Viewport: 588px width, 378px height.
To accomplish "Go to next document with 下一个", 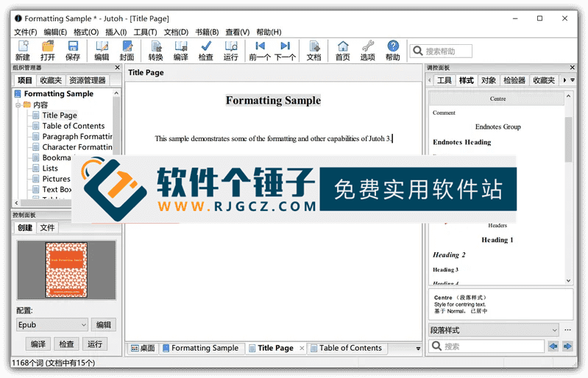I will tap(285, 50).
